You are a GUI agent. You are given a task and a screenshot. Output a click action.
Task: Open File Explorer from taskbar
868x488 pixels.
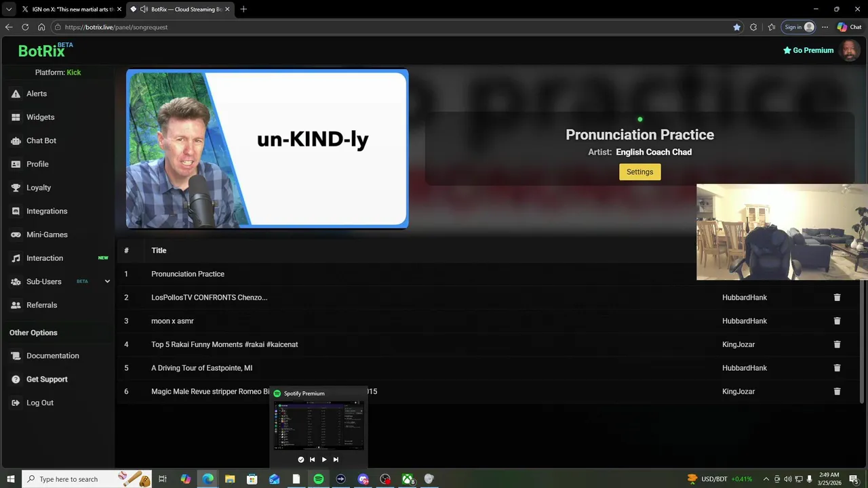click(230, 479)
